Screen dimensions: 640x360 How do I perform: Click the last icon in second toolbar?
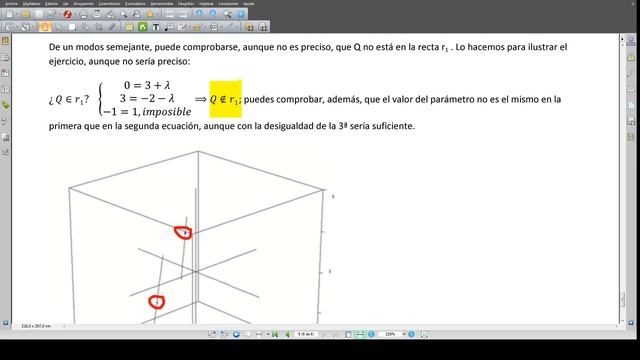pyautogui.click(x=262, y=27)
